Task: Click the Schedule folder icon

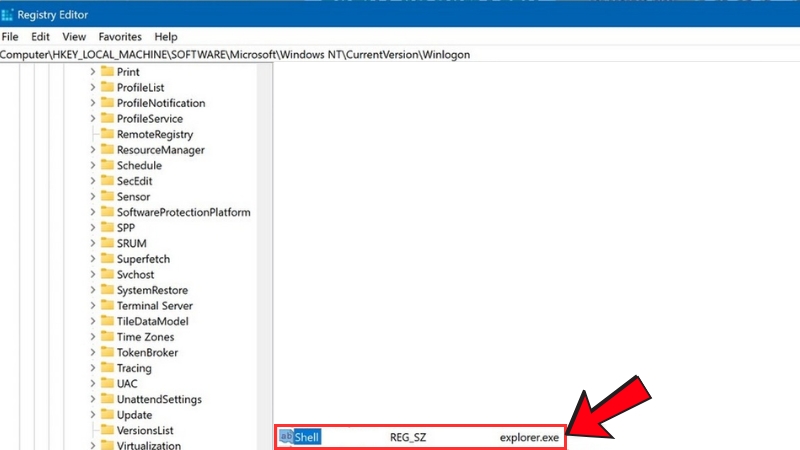Action: tap(107, 165)
